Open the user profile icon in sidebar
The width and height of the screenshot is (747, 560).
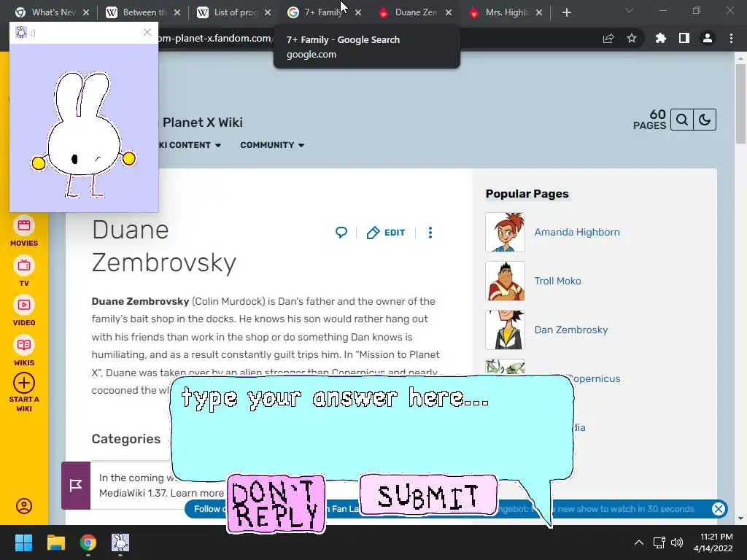click(x=24, y=506)
